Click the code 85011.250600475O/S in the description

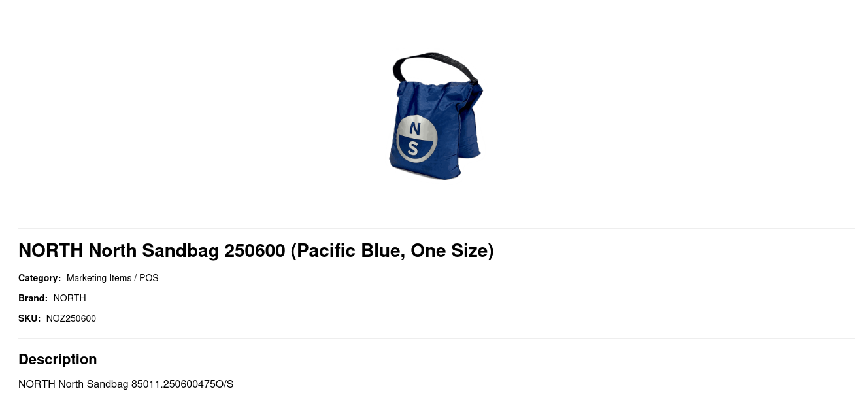pyautogui.click(x=182, y=384)
